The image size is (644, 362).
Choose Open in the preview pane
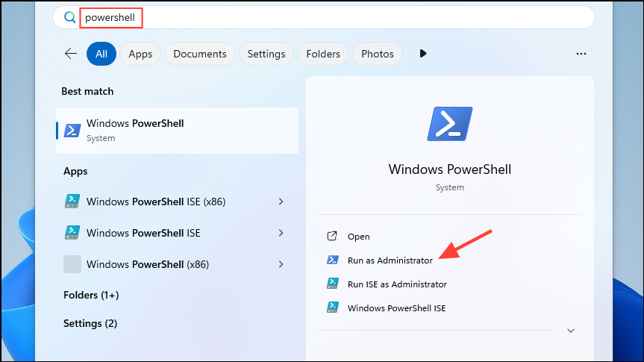[x=358, y=237]
